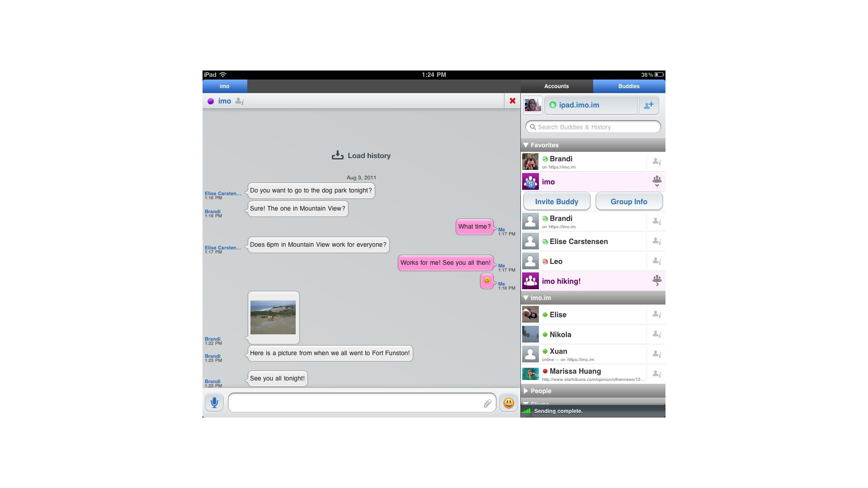
Task: Click the Load history link
Action: [x=361, y=155]
